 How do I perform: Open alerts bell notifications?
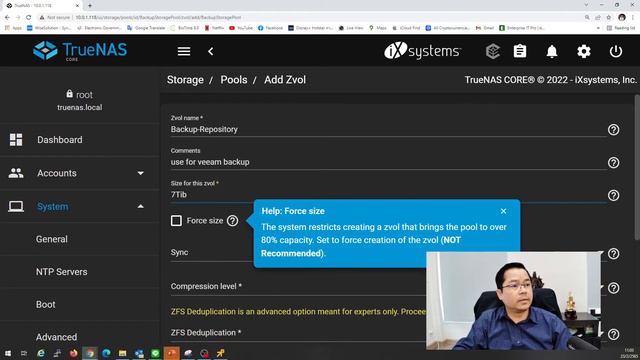click(552, 51)
